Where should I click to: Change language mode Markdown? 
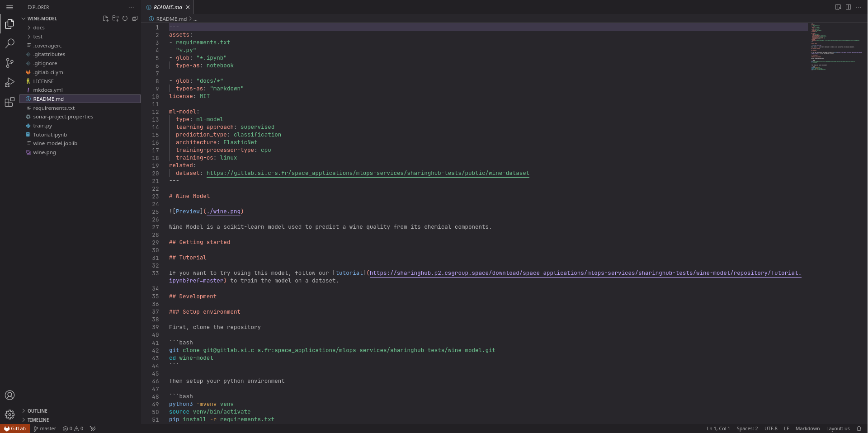tap(807, 428)
